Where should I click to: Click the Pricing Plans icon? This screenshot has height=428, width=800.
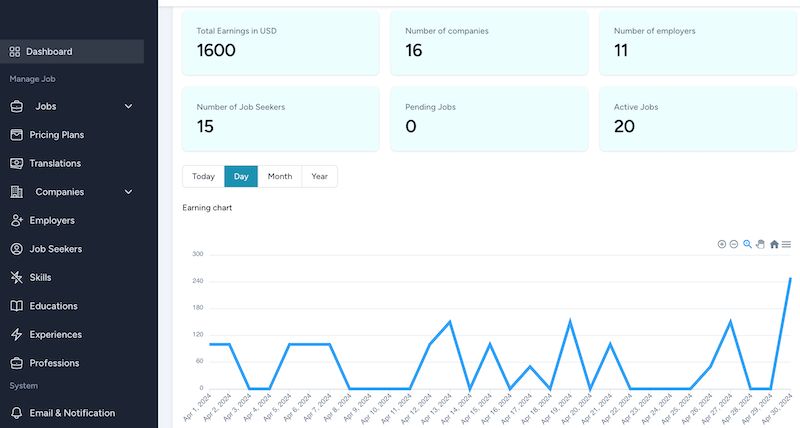[16, 135]
